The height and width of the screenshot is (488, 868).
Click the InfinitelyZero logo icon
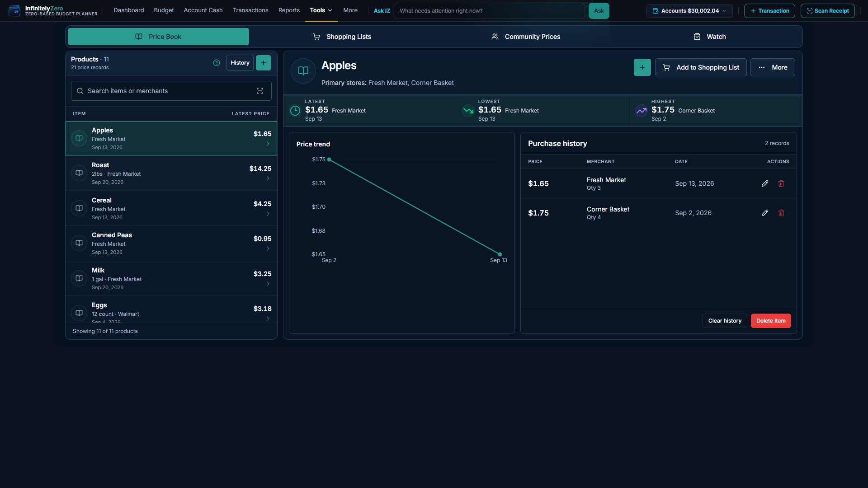click(x=14, y=10)
